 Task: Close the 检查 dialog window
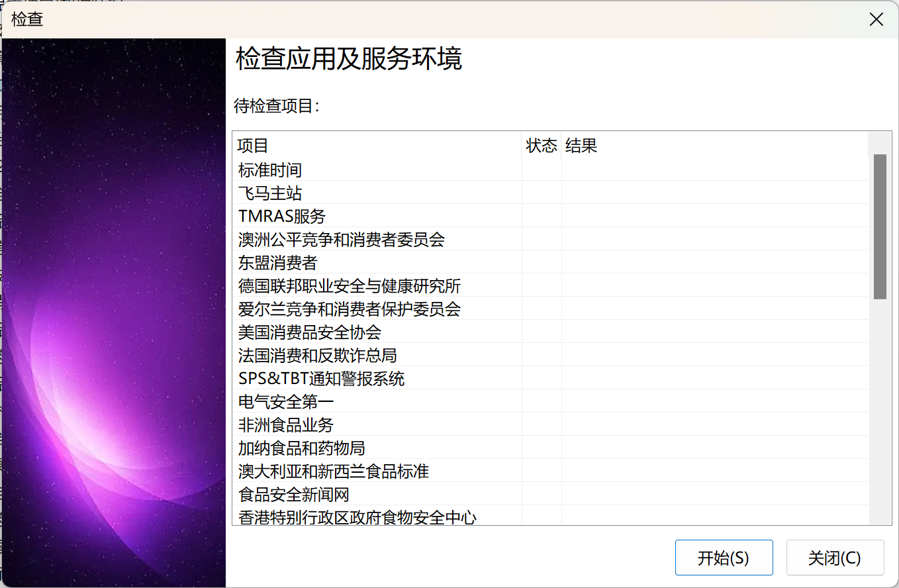(x=876, y=19)
